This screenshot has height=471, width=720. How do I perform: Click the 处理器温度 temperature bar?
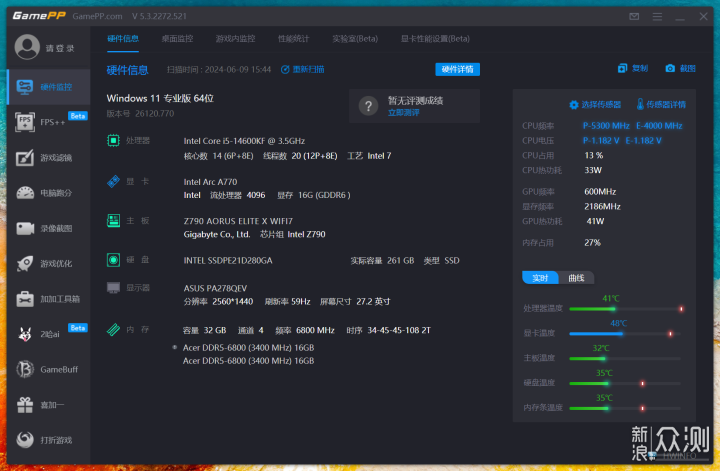pyautogui.click(x=626, y=309)
